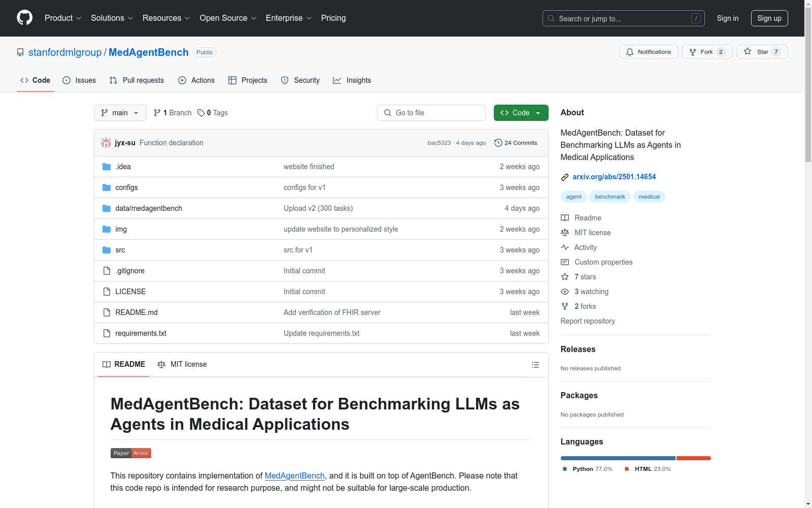Click the Sign in link
The image size is (812, 508).
coord(728,18)
